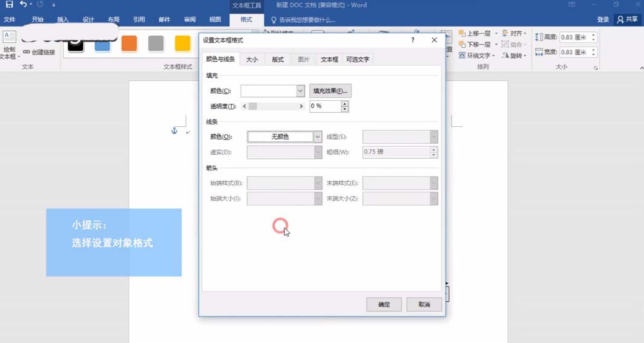Click the dialog help question mark
This screenshot has width=644, height=343.
pos(413,40)
